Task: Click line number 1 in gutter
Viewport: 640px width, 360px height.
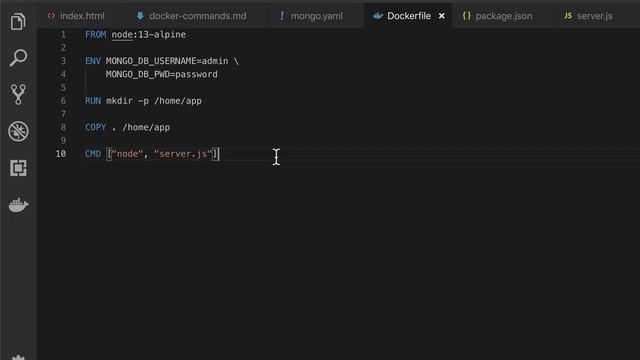Action: click(63, 35)
